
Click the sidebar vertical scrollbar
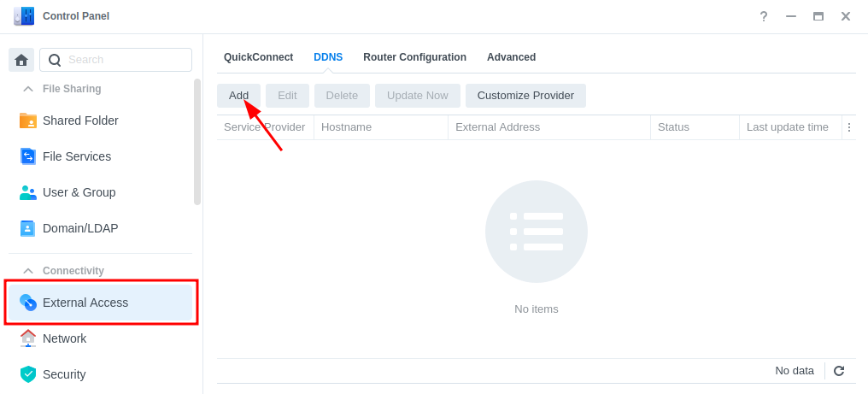(197, 142)
